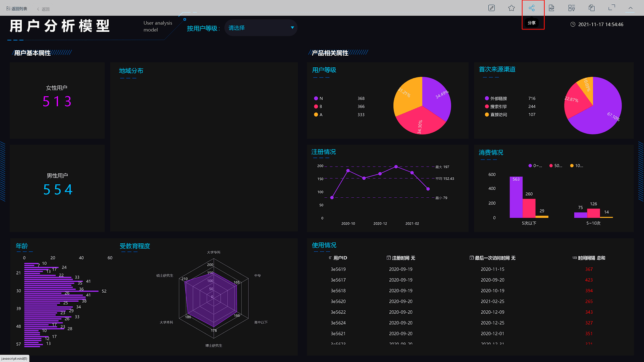Click the pink 260 bar in 消费情况 chart

(529, 208)
